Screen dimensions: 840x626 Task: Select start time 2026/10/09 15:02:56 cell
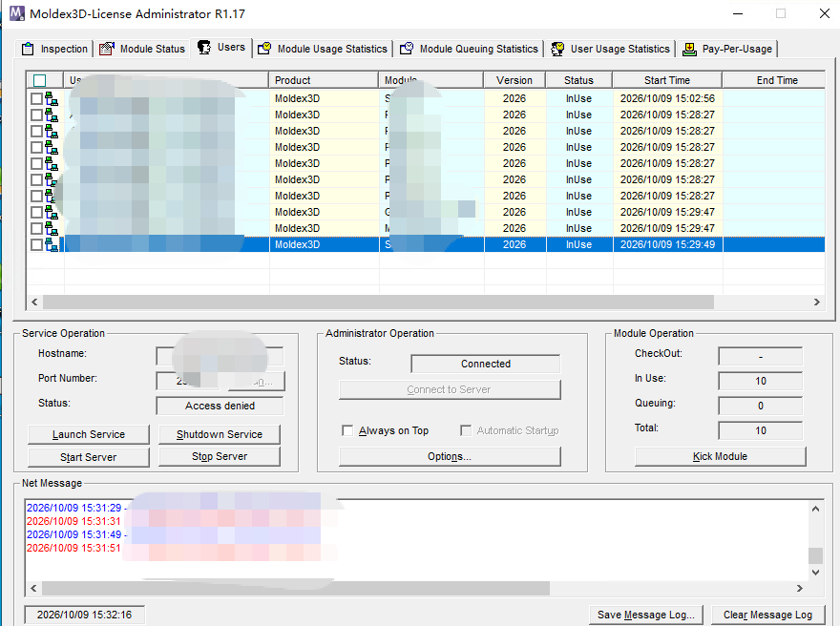667,98
